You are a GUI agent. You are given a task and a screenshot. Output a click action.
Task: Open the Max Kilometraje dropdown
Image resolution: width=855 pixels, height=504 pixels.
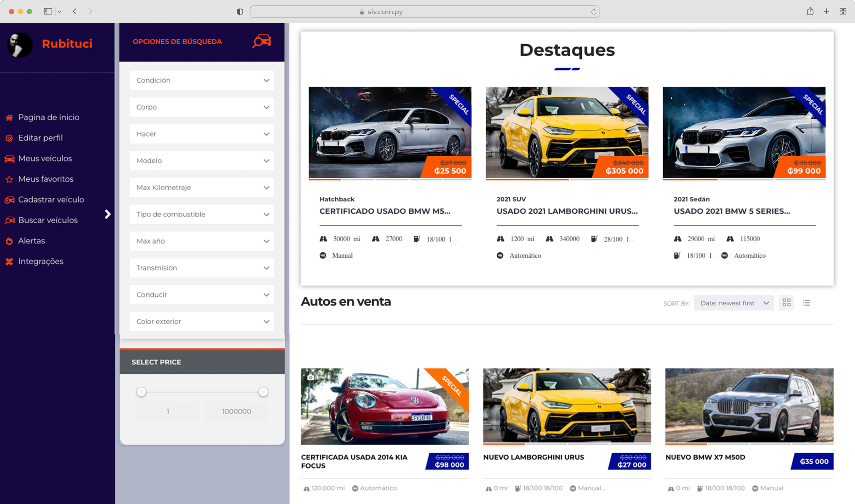point(202,187)
